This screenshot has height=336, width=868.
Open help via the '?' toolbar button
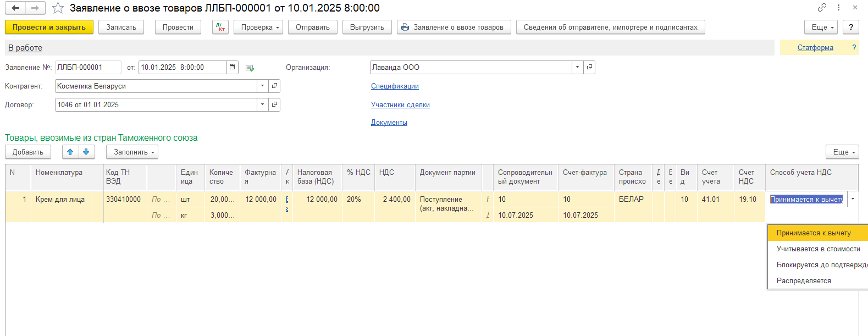(850, 27)
